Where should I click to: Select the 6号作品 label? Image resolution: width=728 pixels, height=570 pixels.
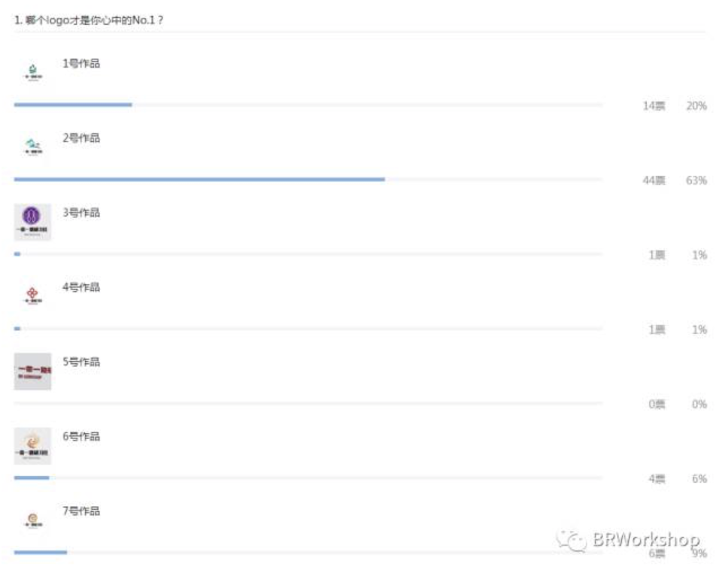81,436
